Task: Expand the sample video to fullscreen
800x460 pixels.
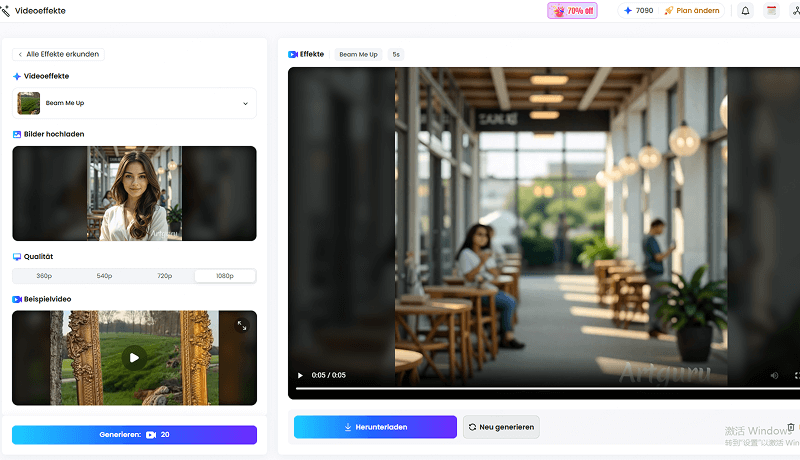Action: coord(241,326)
